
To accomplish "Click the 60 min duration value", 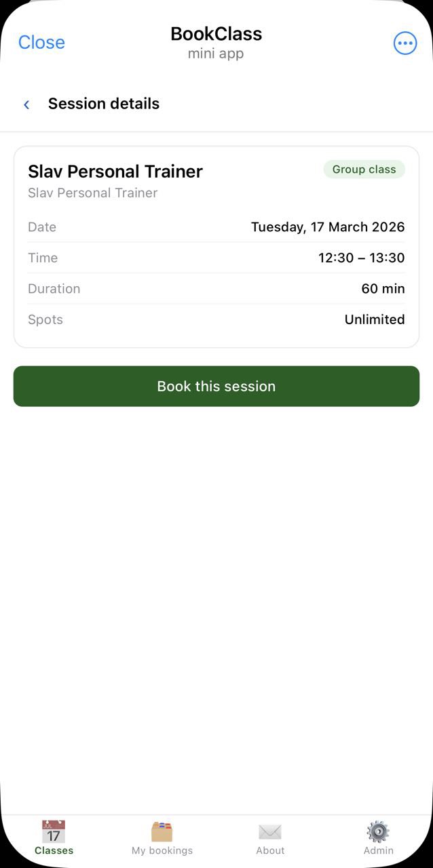I will pos(383,289).
